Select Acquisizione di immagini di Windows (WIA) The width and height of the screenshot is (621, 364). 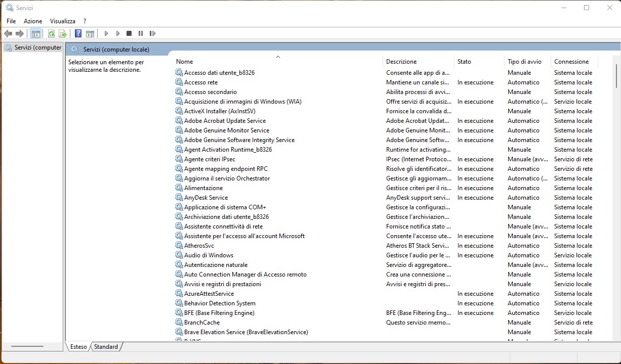[x=243, y=102]
